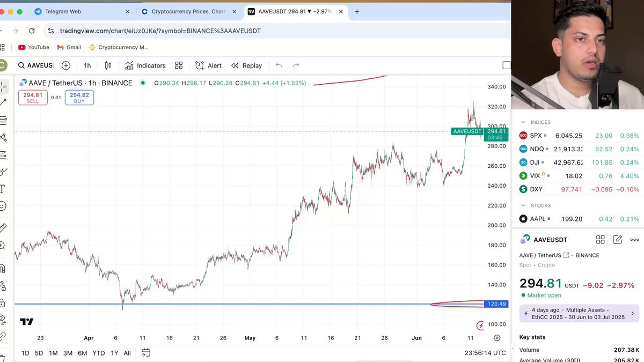Image resolution: width=644 pixels, height=362 pixels.
Task: Open the Indicators dialog
Action: 145,65
